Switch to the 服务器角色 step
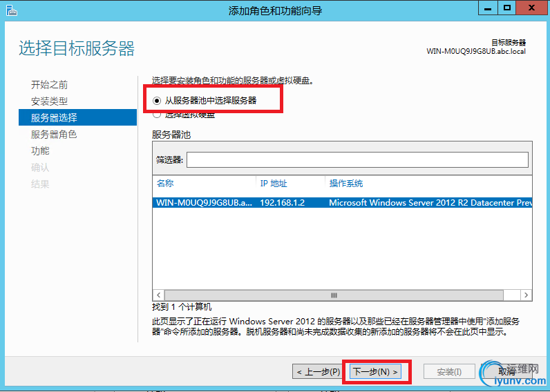Viewport: 550px width, 392px height. click(54, 134)
